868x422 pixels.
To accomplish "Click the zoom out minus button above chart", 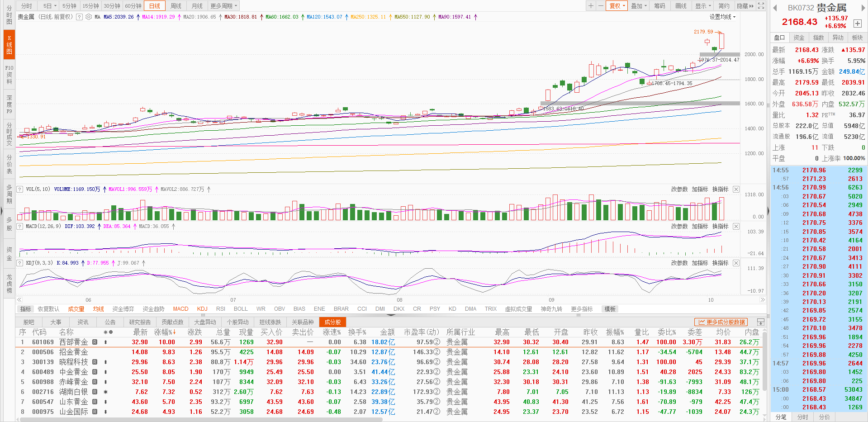I will point(600,6).
